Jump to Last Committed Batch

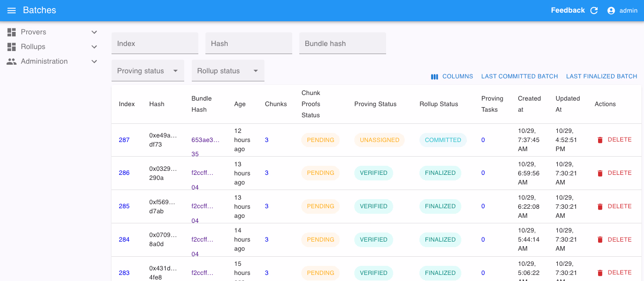coord(519,76)
